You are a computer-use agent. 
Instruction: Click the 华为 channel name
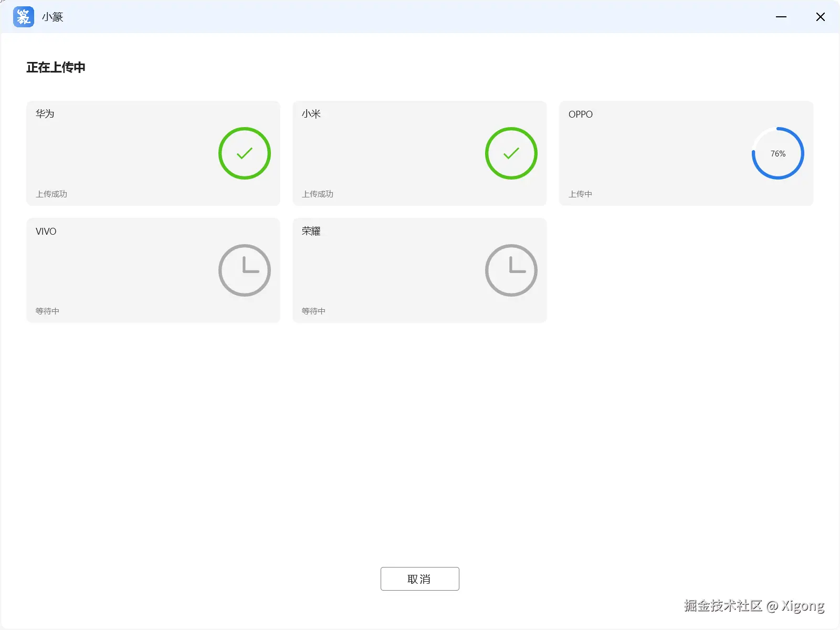(45, 114)
